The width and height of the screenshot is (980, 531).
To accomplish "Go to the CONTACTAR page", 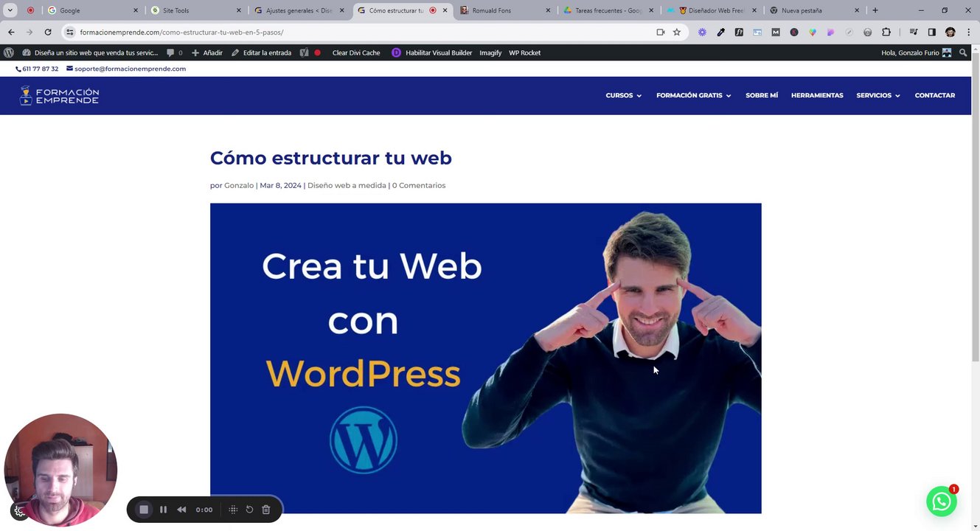I will coord(935,95).
